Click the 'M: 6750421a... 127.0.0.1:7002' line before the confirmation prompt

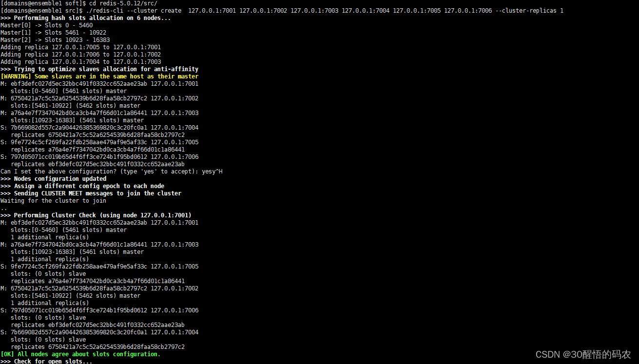[x=99, y=98]
